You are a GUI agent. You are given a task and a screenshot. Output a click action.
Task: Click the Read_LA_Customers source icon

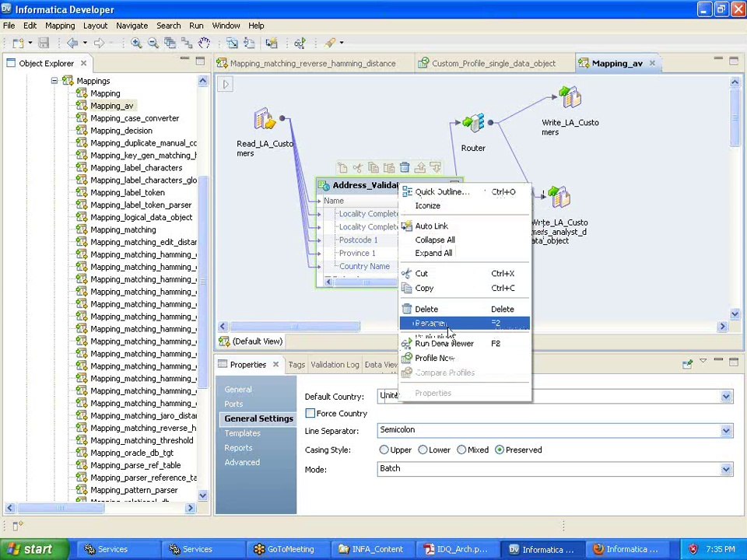pos(265,118)
